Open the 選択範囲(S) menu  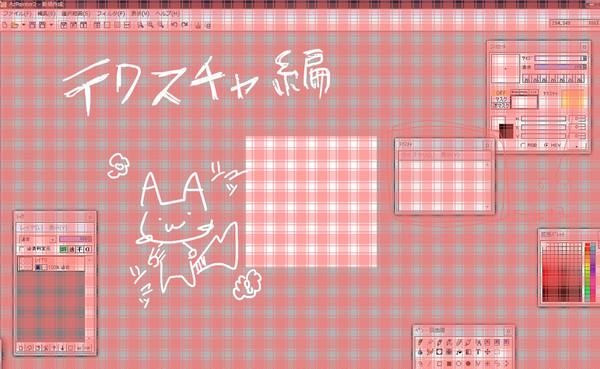(76, 13)
